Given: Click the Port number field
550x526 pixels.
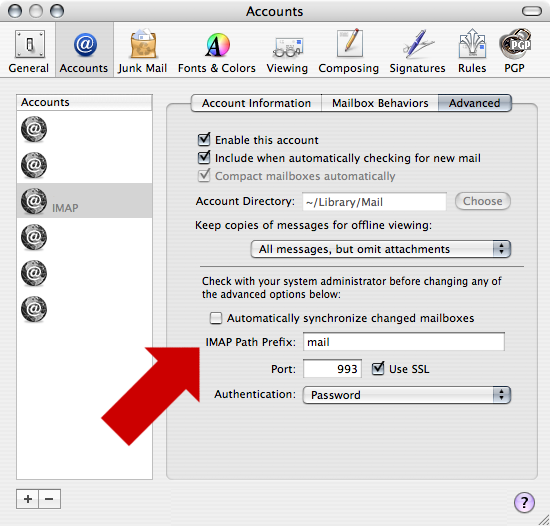Looking at the screenshot, I should pos(332,369).
